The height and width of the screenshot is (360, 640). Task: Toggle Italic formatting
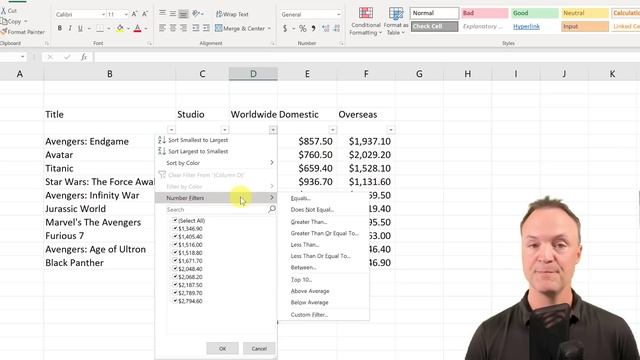[70, 28]
